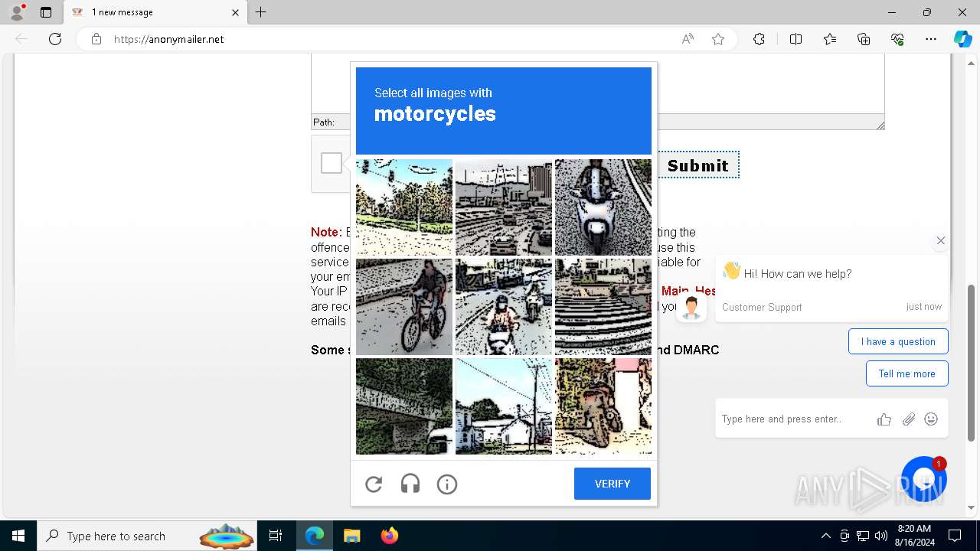Select the bridge overpass image tile
This screenshot has width=980, height=551.
point(404,406)
